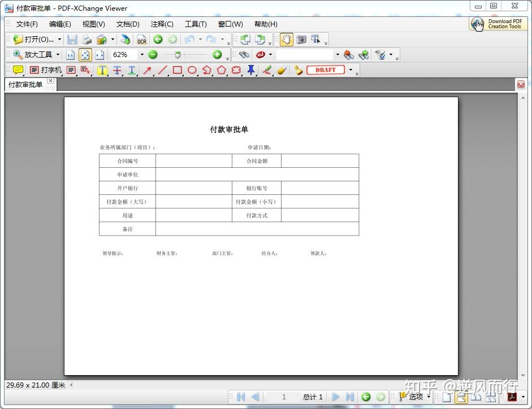Screen dimensions: 532x409
Task: Select the Highlight text tool
Action: [102, 70]
